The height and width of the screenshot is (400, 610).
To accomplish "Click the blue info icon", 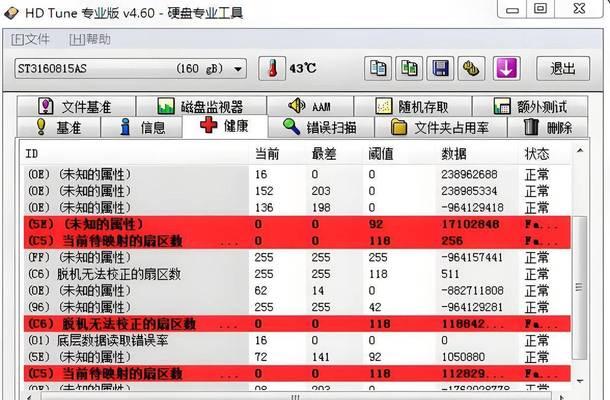I will 125,127.
